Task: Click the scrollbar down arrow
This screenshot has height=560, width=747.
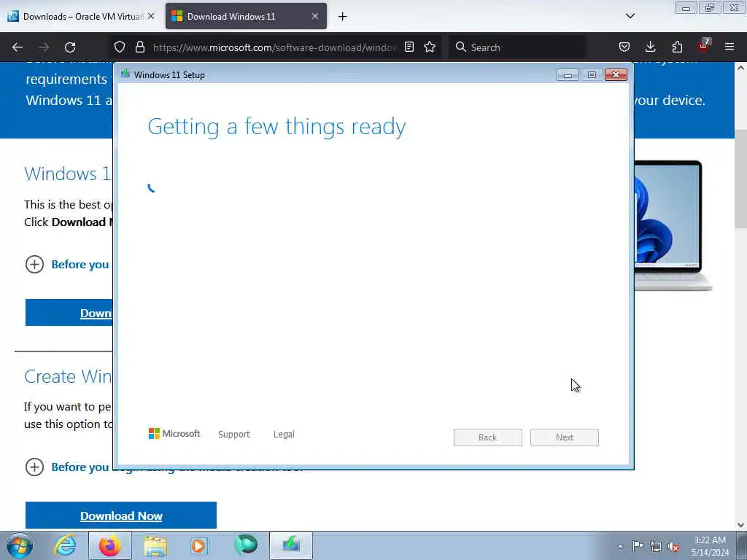Action: [740, 525]
